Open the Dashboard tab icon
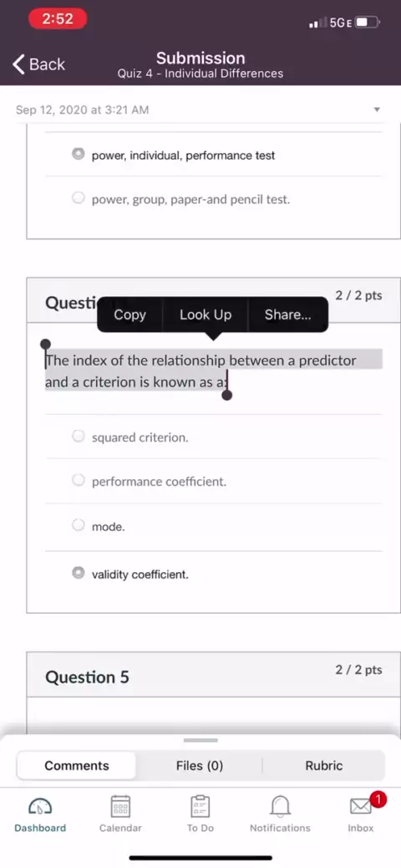Viewport: 401px width, 868px height. click(x=40, y=806)
